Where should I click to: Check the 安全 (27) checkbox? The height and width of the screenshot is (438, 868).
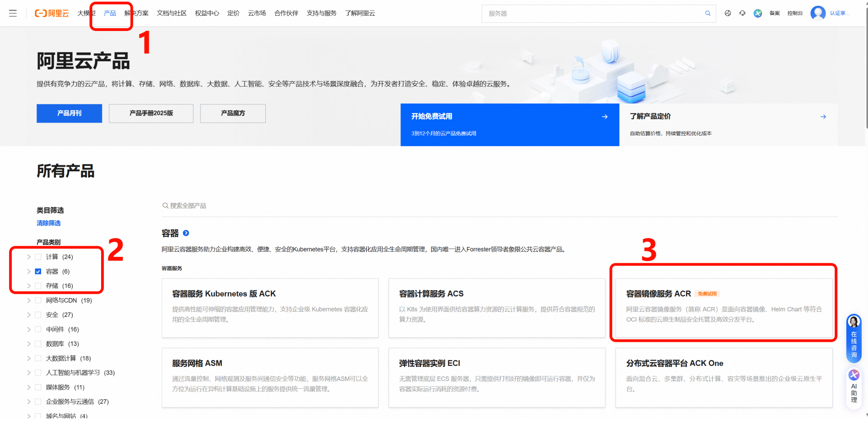click(38, 315)
